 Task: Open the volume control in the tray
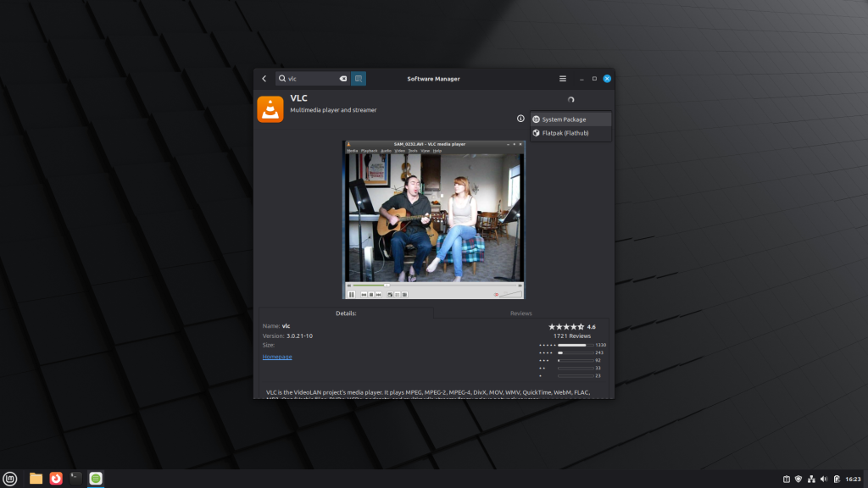click(x=824, y=480)
